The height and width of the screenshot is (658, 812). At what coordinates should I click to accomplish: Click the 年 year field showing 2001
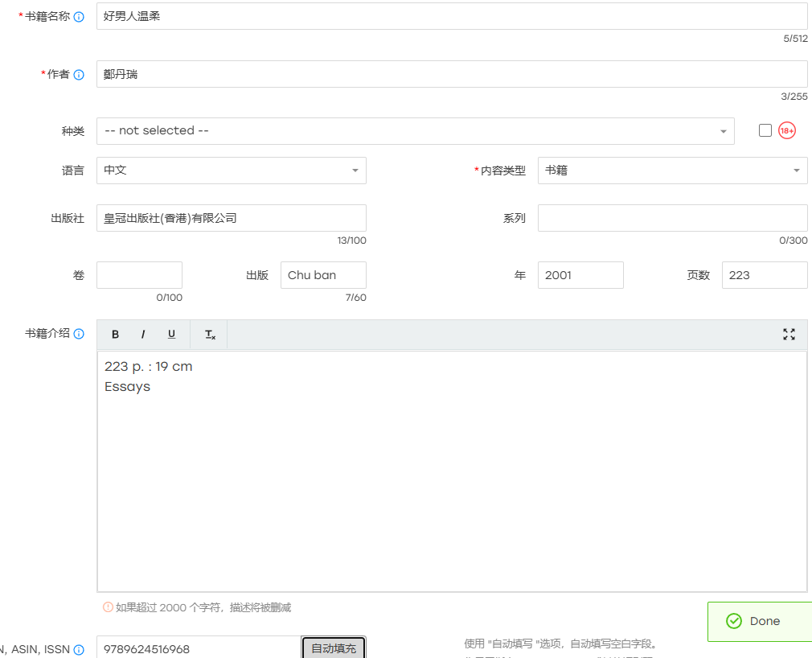[580, 275]
